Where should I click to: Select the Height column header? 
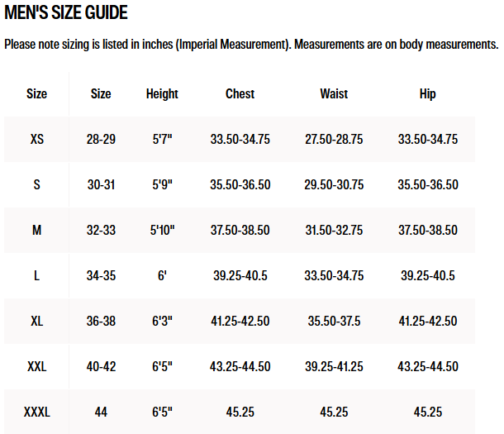tap(162, 94)
